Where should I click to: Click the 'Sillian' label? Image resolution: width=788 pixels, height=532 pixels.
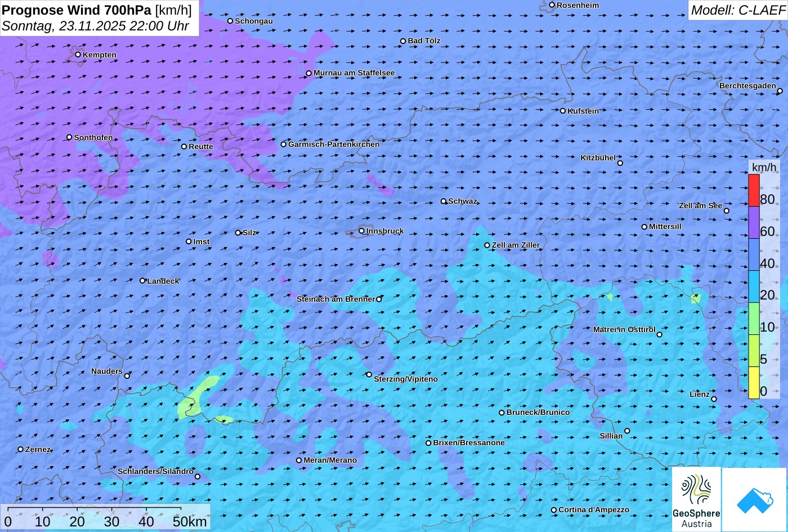(x=611, y=436)
